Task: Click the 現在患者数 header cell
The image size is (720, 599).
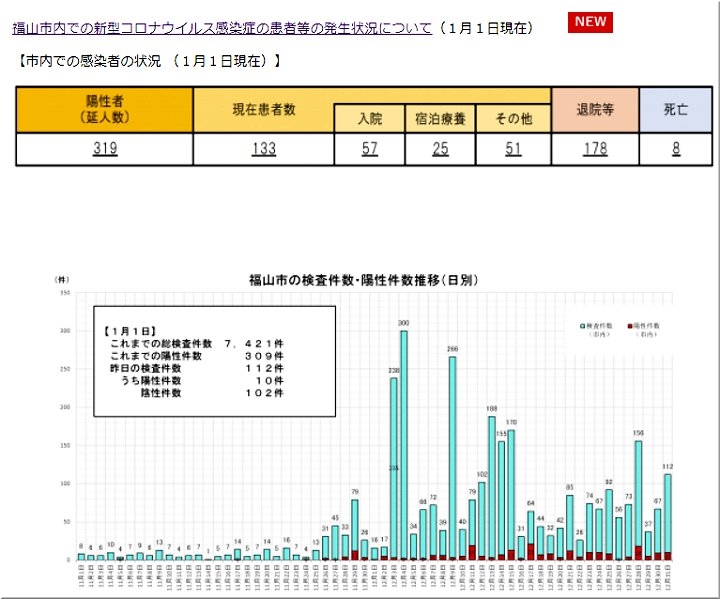Action: pyautogui.click(x=263, y=109)
